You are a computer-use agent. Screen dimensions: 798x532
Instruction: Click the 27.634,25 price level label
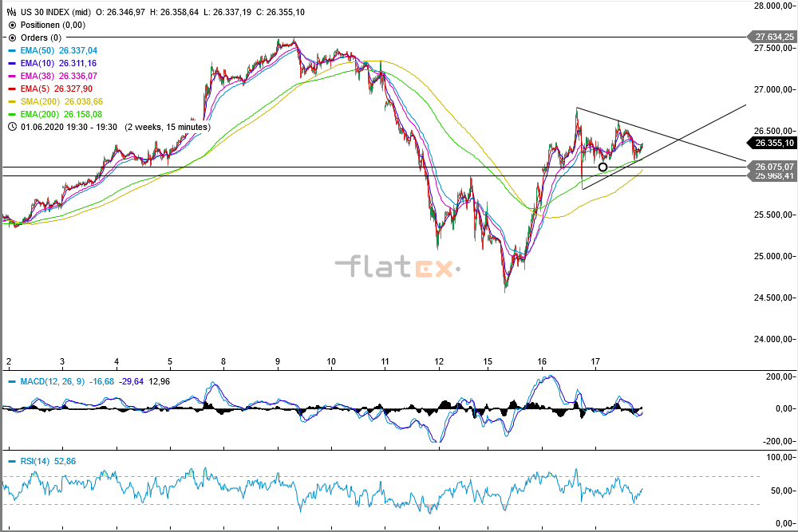772,37
